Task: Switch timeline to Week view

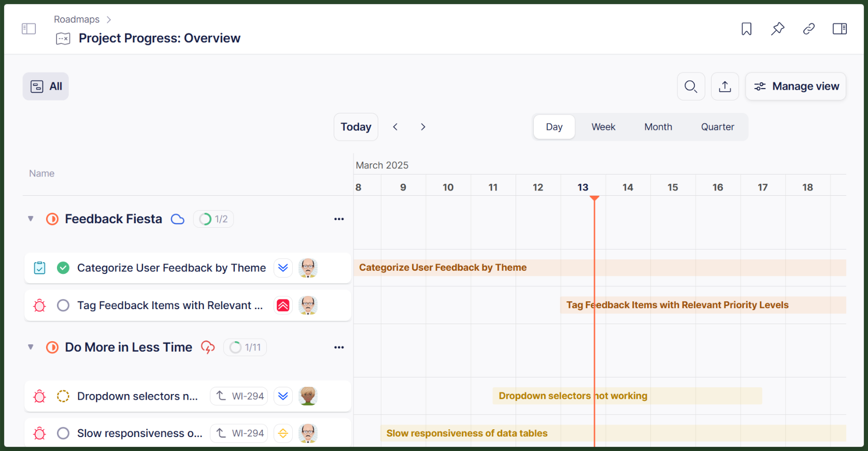Action: tap(603, 127)
